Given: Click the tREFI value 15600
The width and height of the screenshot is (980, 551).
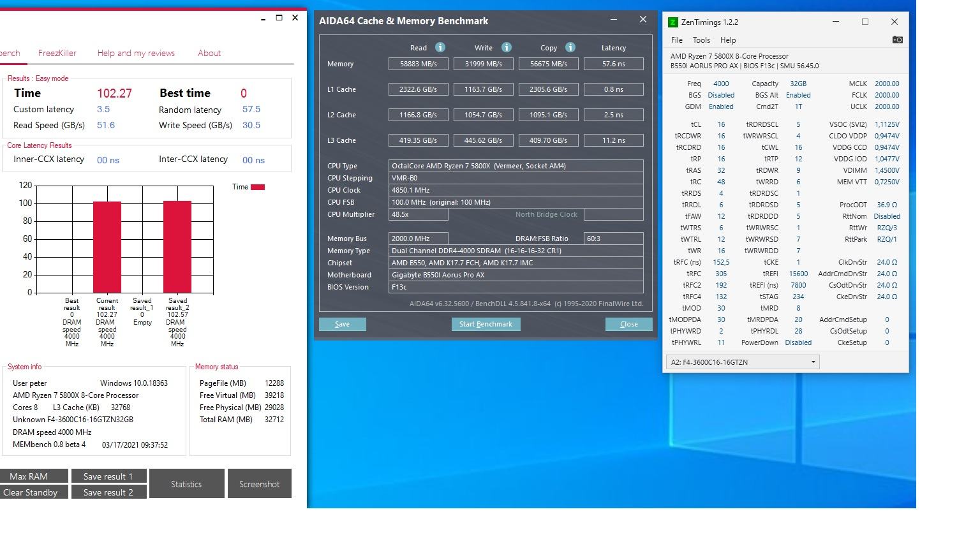Looking at the screenshot, I should click(x=798, y=274).
